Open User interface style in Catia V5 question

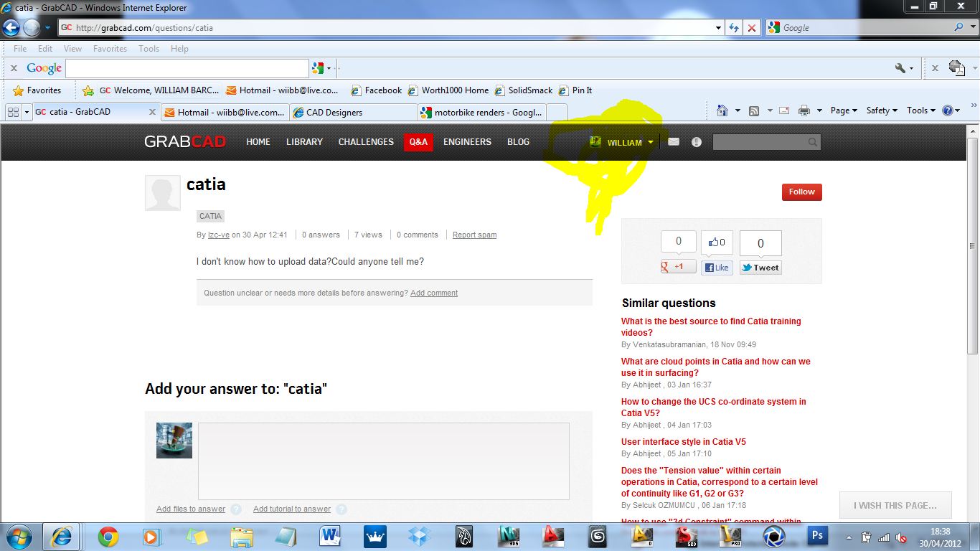coord(684,442)
